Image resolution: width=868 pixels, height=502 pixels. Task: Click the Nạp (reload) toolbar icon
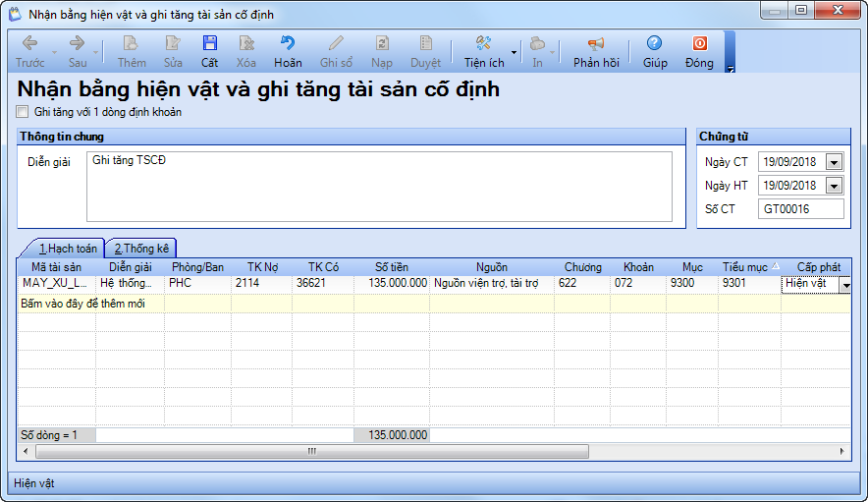382,51
